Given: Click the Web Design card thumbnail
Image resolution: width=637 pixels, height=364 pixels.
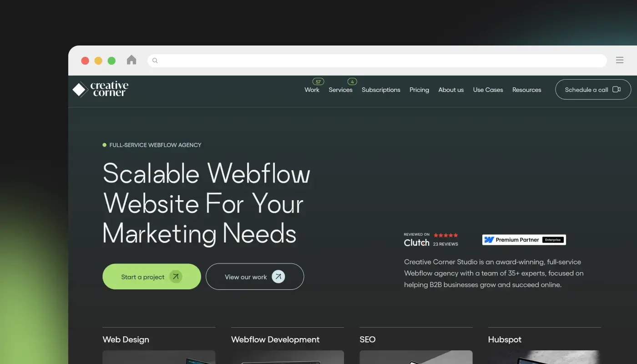Looking at the screenshot, I should point(159,357).
